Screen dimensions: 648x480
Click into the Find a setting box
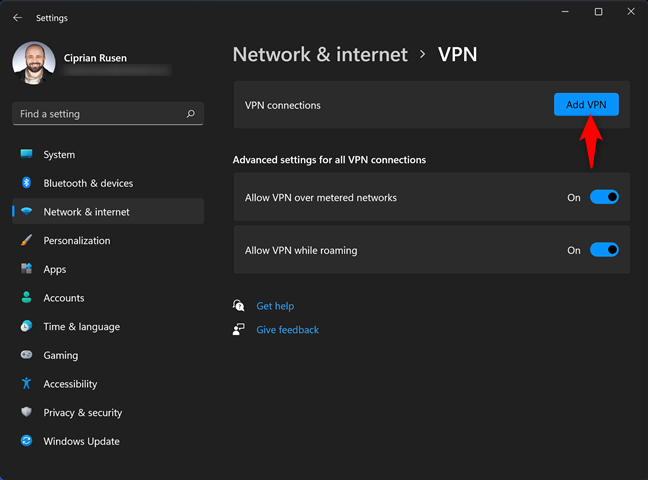pyautogui.click(x=108, y=114)
